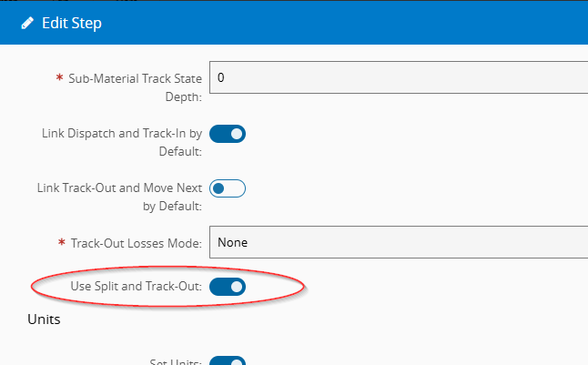Toggle the Set Units switch

228,361
